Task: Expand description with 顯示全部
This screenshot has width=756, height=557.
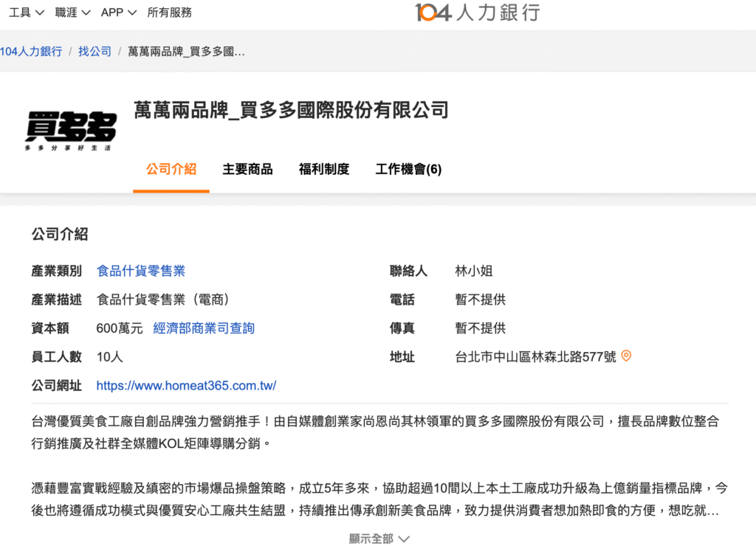Action: click(379, 539)
